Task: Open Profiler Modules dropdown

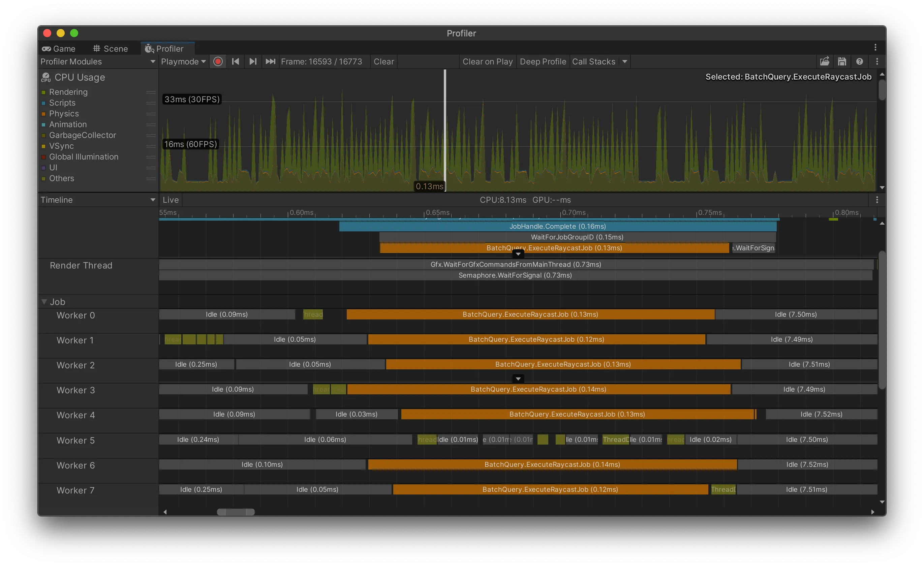Action: tap(97, 61)
